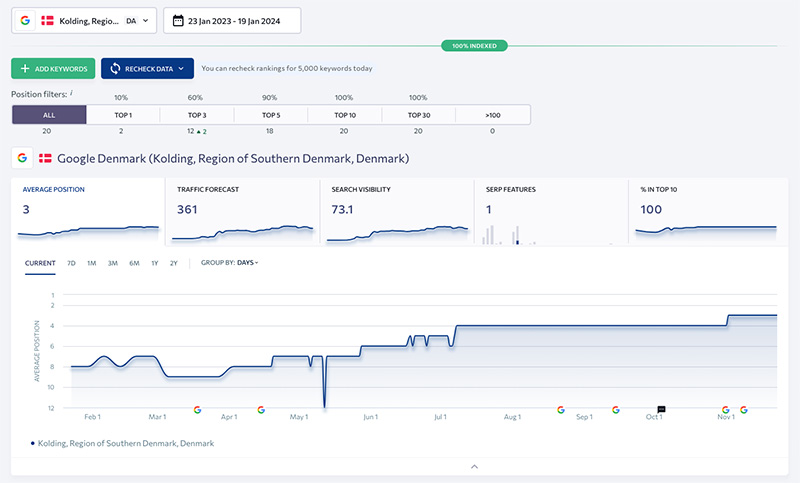Click the Google update marker between Mar 1 and Apr 1
The image size is (800, 483).
[197, 409]
